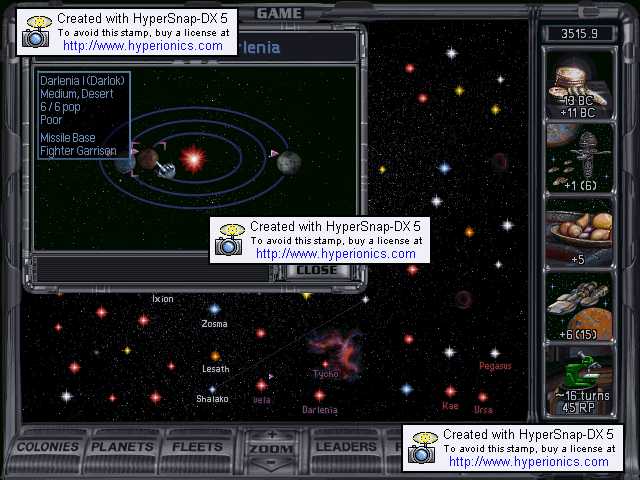Open the COLONIES screen
640x480 pixels.
pos(48,447)
